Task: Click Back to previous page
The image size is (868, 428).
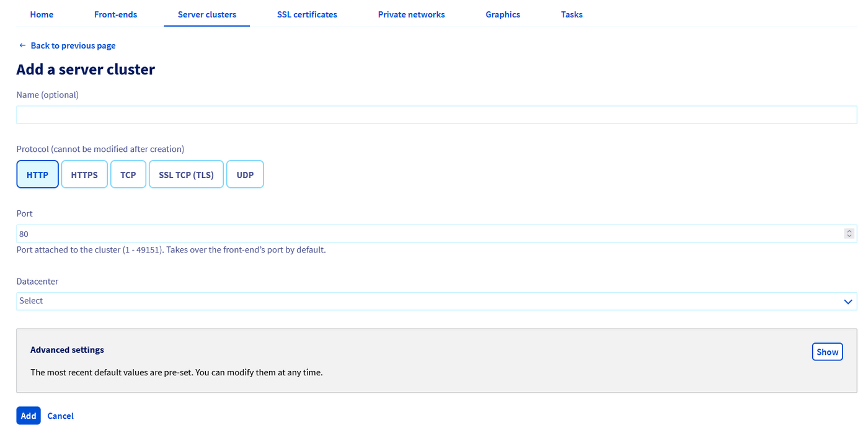Action: click(x=73, y=45)
